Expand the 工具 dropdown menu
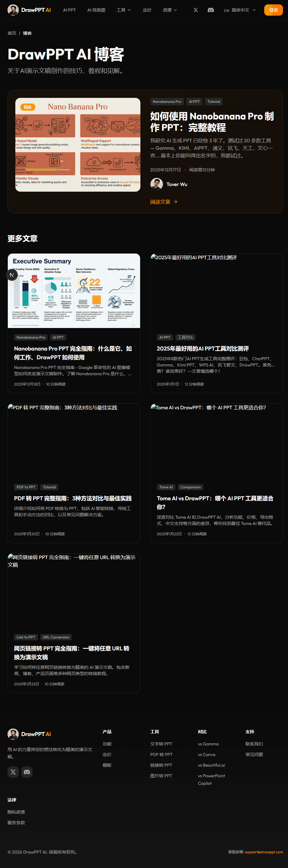 tap(124, 10)
